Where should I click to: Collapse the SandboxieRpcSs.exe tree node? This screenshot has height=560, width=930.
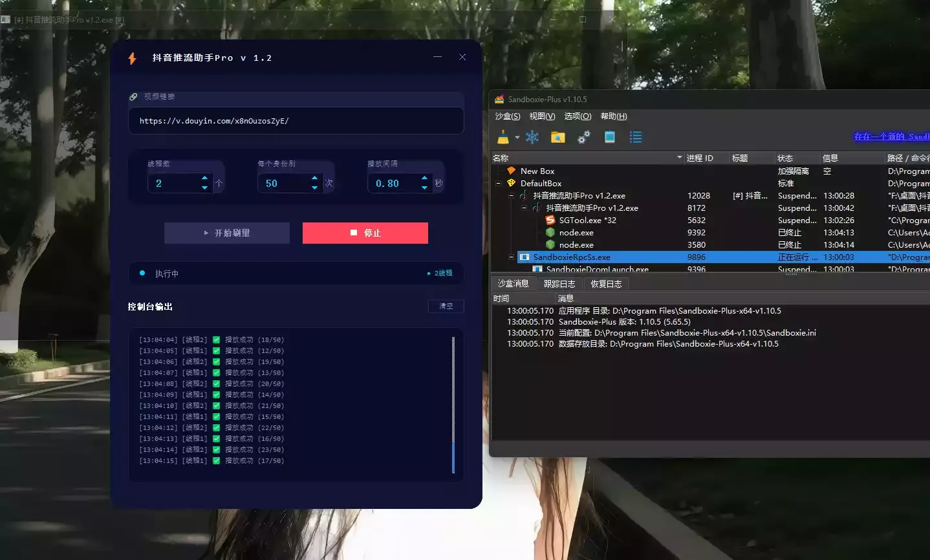(x=511, y=257)
